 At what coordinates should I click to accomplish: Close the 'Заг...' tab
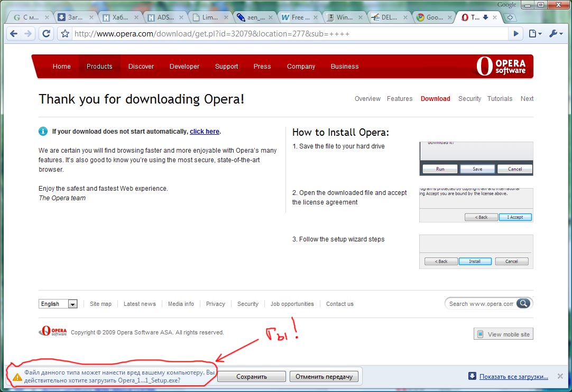pyautogui.click(x=91, y=17)
